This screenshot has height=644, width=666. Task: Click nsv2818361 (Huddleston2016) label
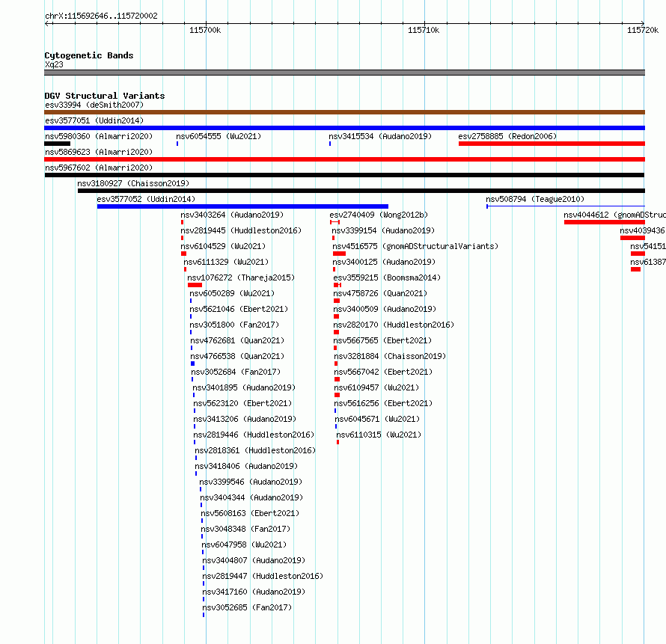point(255,450)
